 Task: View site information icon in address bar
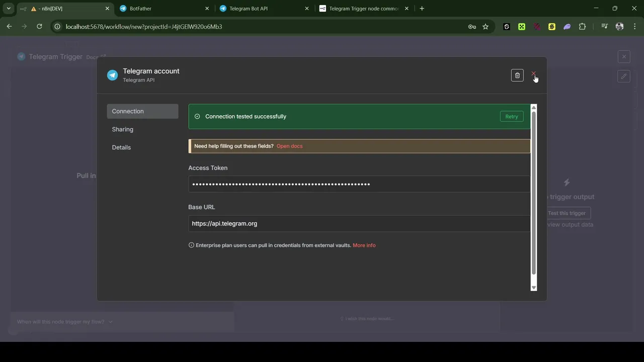(57, 27)
